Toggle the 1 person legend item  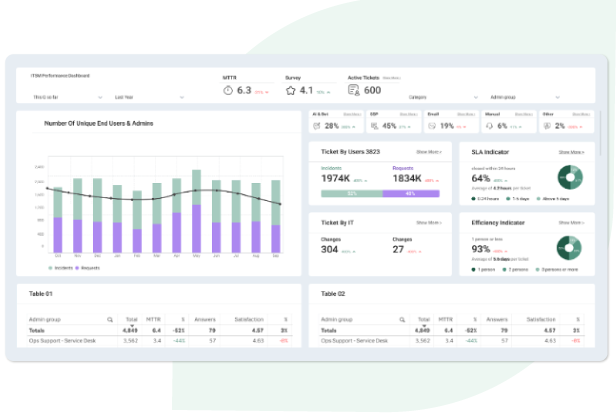484,270
